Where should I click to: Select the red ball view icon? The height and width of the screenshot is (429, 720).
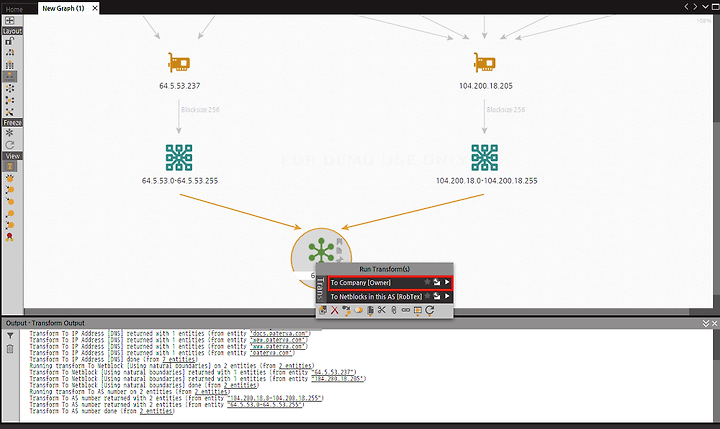tap(10, 237)
